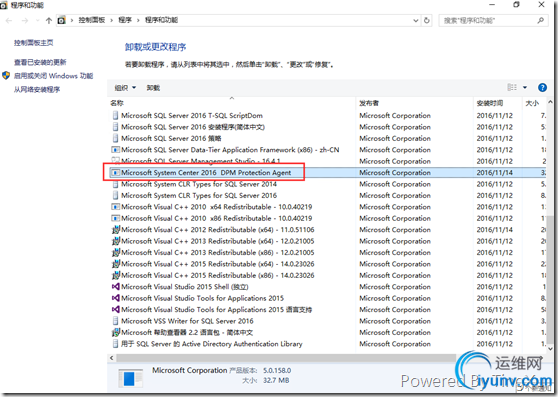
Task: Click the 控制面板 breadcrumb in address bar
Action: [92, 20]
